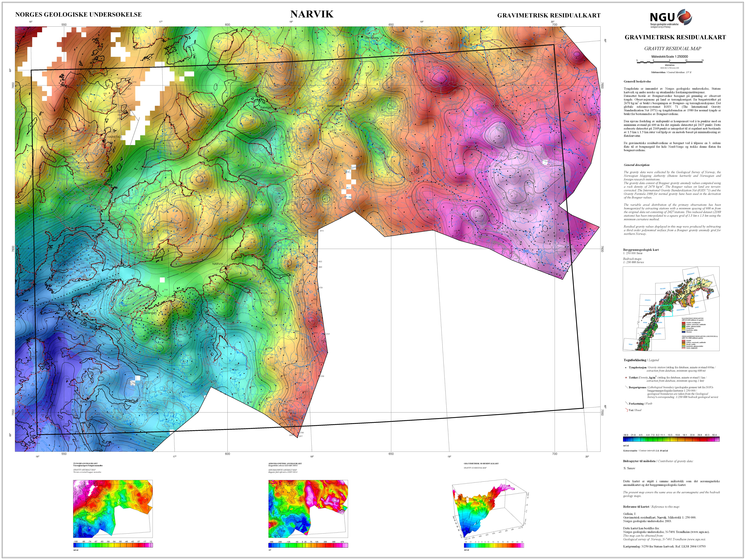Click the left 7600 northing grid label
The width and height of the screenshot is (745, 560).
click(13, 249)
